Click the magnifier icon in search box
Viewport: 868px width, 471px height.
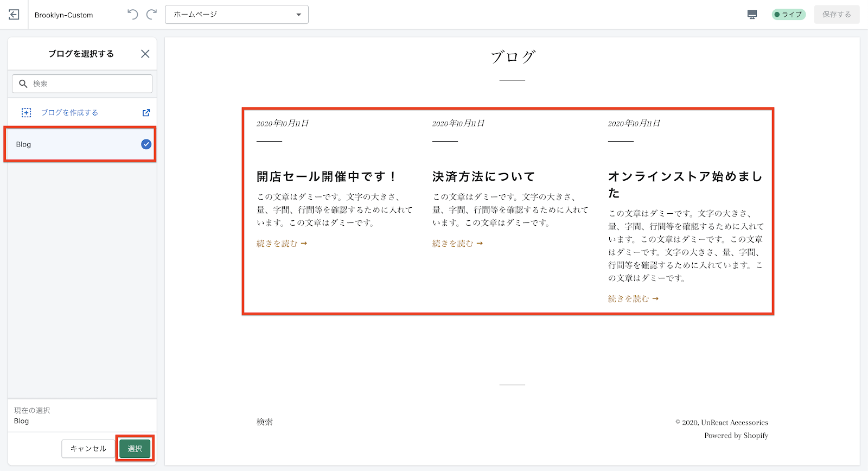tap(23, 84)
